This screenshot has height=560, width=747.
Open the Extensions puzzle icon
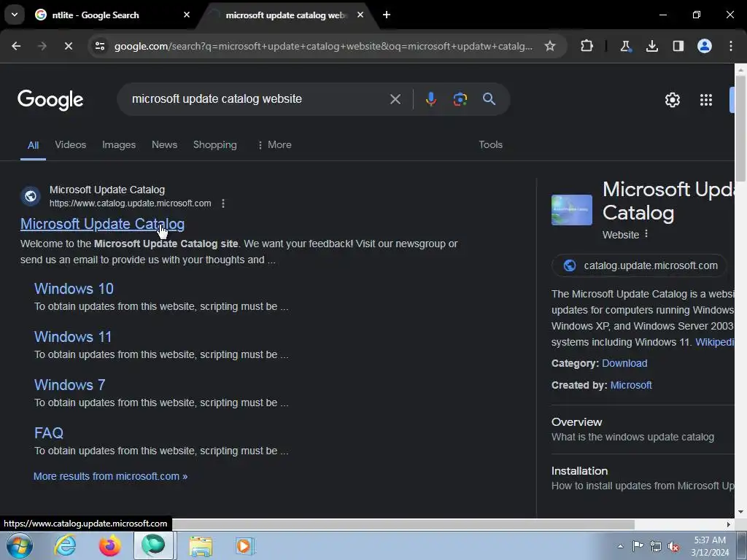point(587,46)
